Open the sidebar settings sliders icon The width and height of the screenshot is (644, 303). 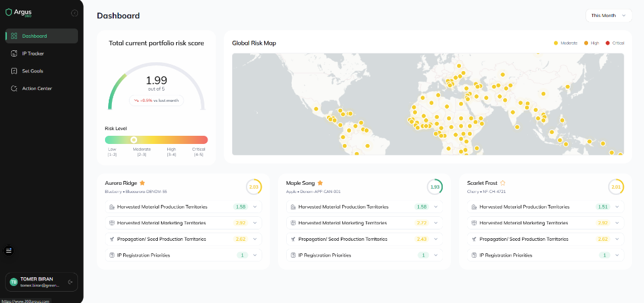(9, 250)
